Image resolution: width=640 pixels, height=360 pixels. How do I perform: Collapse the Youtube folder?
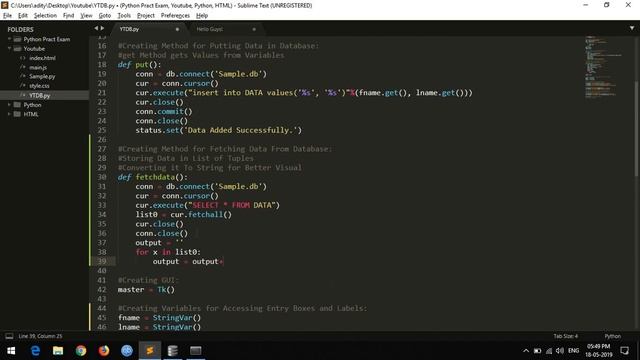9,49
